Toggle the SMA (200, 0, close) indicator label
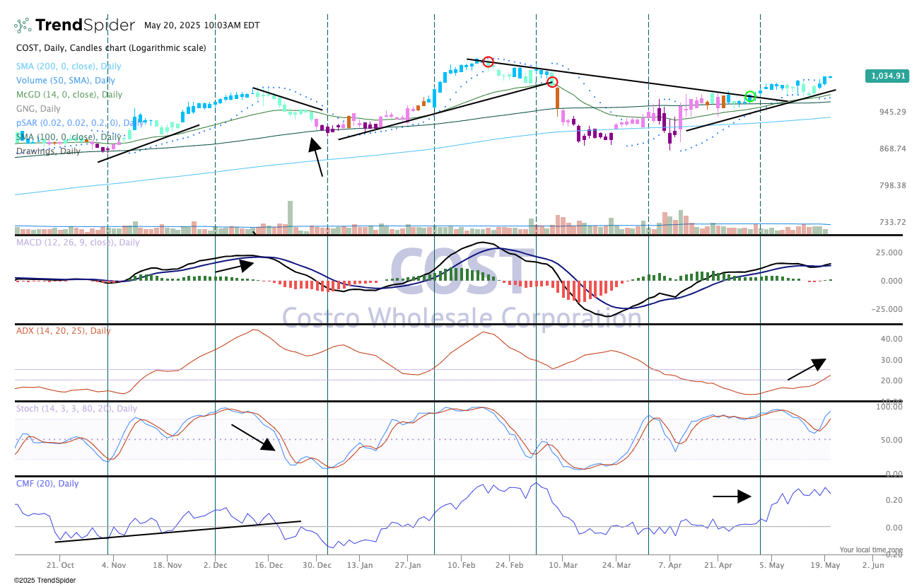This screenshot has height=587, width=924. [x=69, y=66]
